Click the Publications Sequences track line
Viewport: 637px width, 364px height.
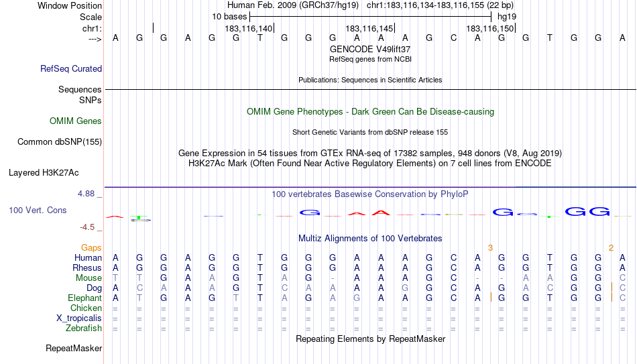point(371,89)
